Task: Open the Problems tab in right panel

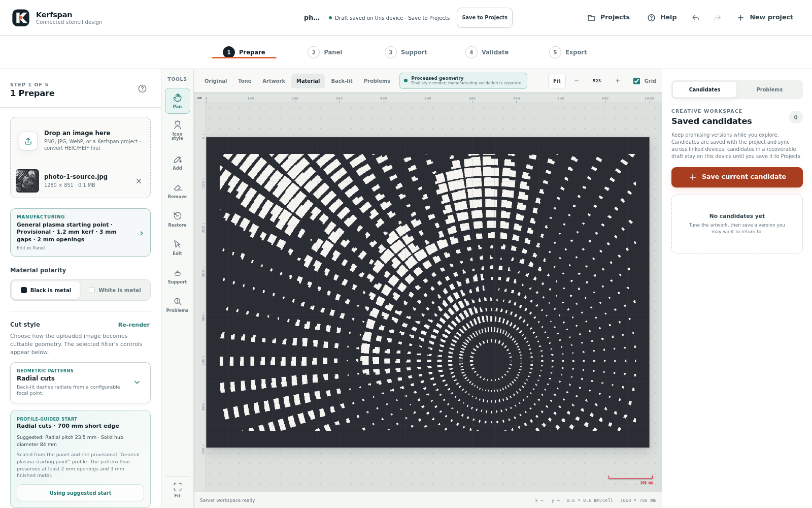Action: click(x=769, y=89)
